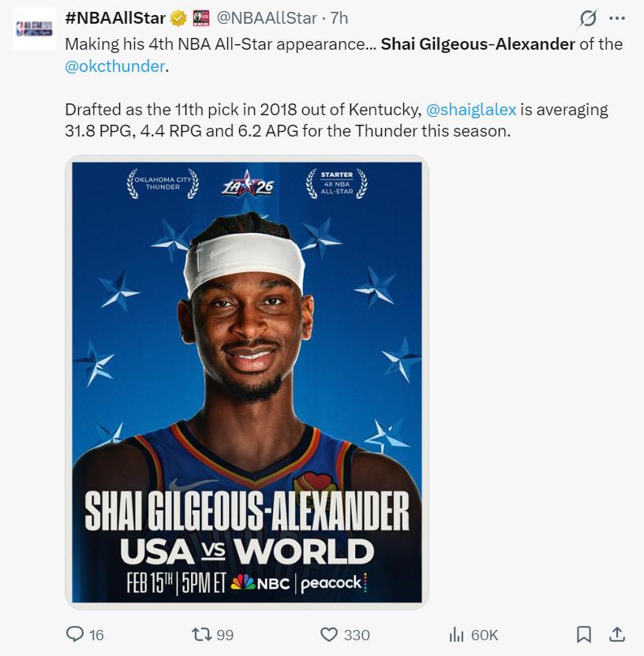Click the affiliate badge beside verified mark

(201, 18)
